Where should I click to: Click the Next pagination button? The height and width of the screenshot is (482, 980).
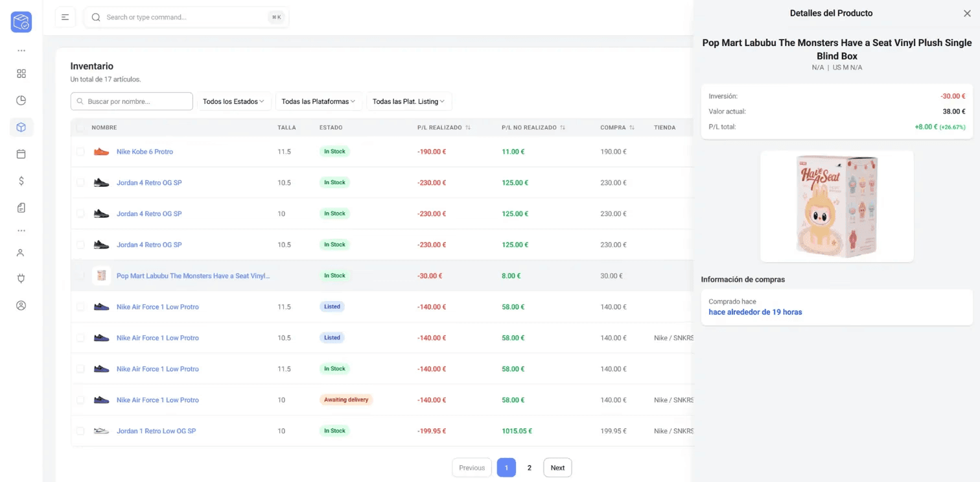[x=557, y=468]
